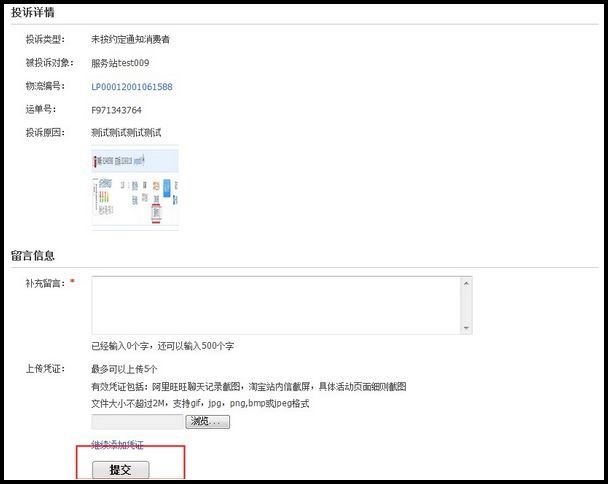Open the complaint evidence thumbnail image

tap(135, 187)
